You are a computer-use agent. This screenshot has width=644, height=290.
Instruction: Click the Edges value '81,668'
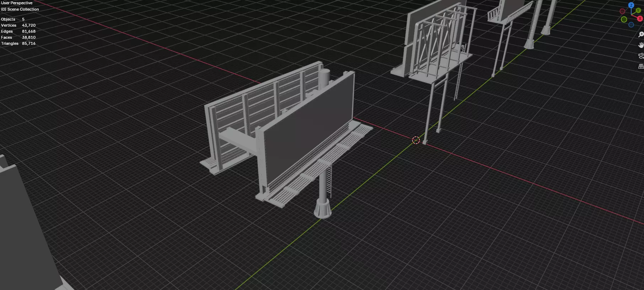[29, 31]
